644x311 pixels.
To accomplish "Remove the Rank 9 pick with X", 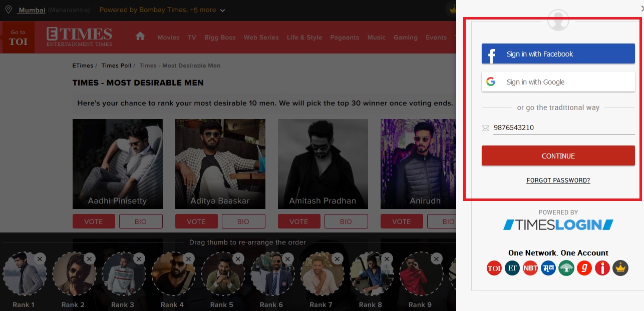I will click(437, 258).
